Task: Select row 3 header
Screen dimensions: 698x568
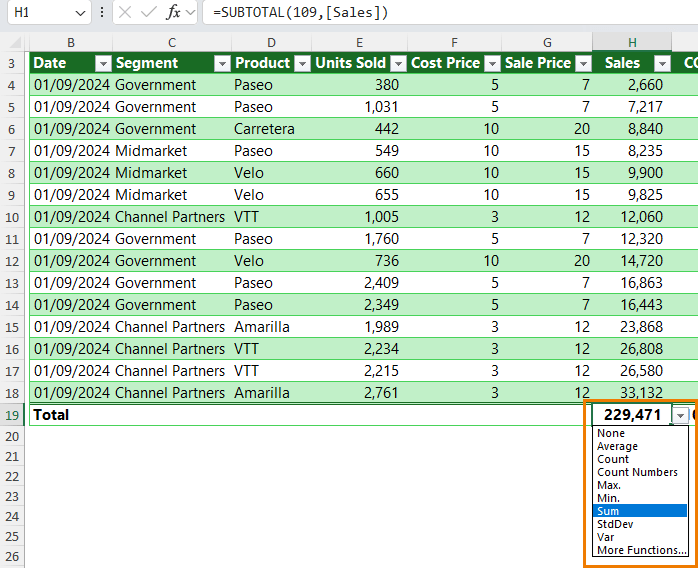Action: [12, 63]
